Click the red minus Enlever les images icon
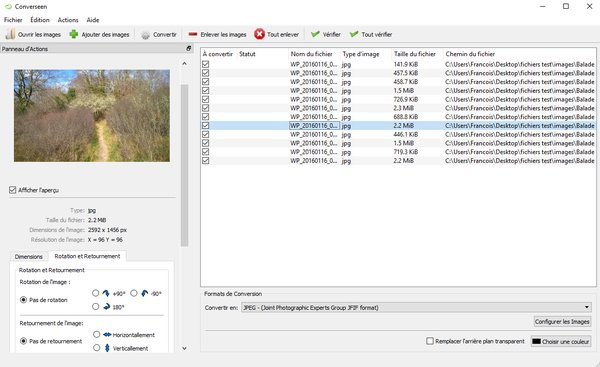The image size is (600, 367). 193,34
